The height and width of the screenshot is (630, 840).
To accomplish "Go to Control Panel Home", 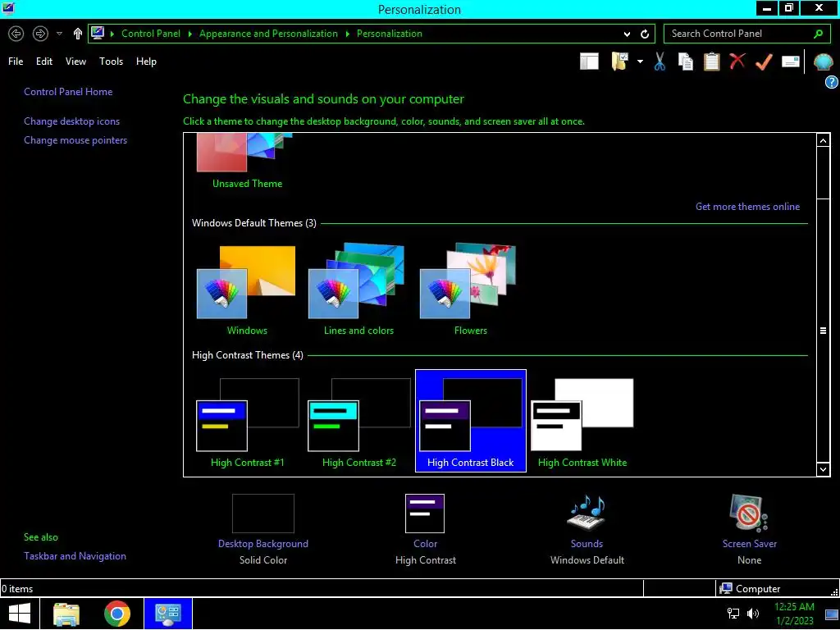I will point(68,92).
